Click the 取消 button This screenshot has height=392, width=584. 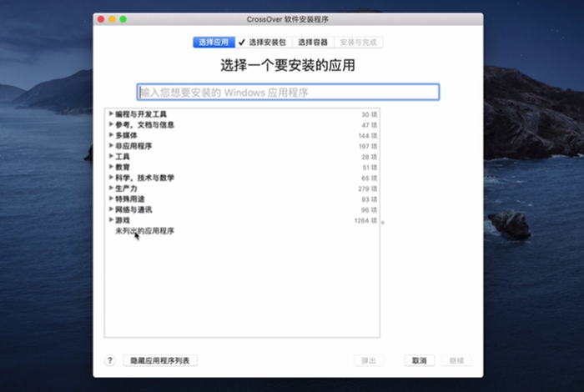420,360
